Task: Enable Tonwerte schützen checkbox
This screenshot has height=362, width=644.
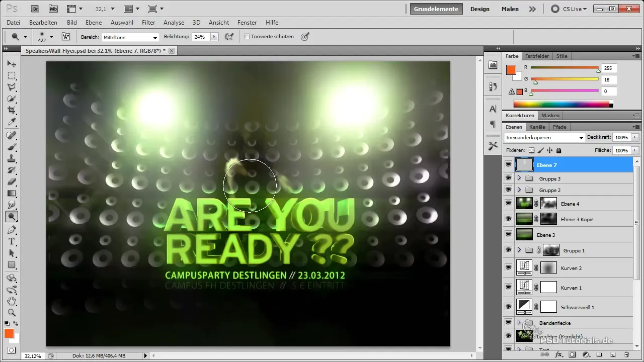Action: point(247,37)
